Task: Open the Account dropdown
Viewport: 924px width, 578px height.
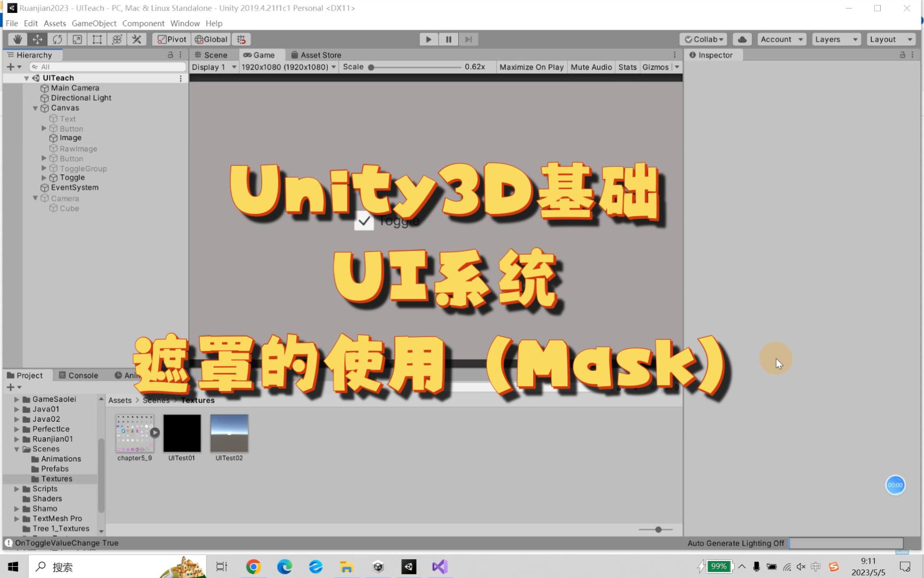Action: tap(782, 39)
